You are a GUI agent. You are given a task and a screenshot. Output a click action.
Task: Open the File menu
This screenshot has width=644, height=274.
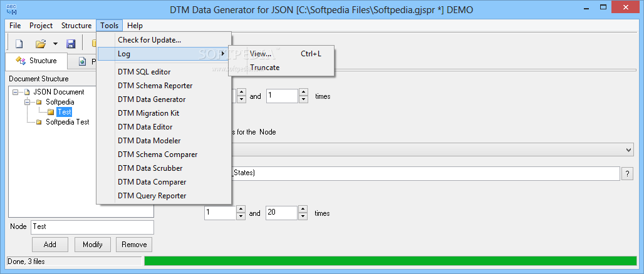click(x=15, y=26)
